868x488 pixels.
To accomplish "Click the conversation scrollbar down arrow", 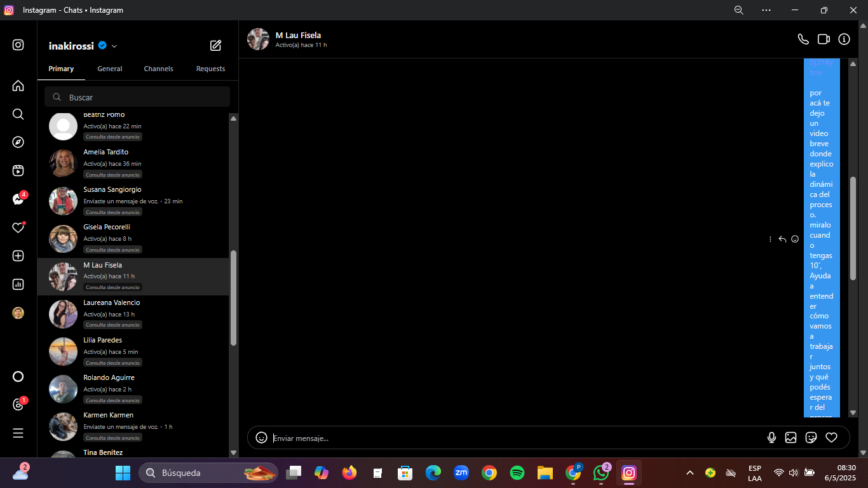I will tap(853, 412).
